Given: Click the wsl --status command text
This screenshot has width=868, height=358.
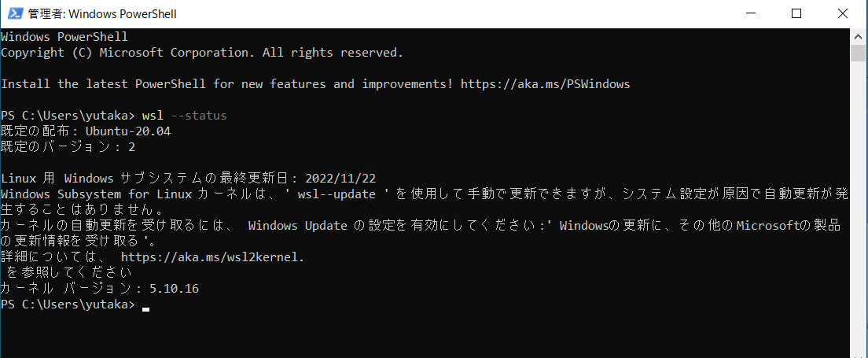Looking at the screenshot, I should 184,116.
